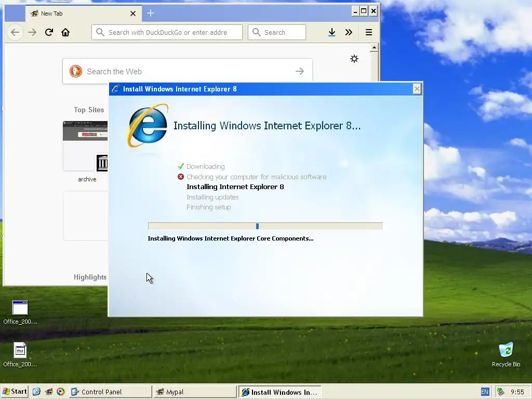Click the green checkmark beside Downloading
Viewport: 532px width, 399px height.
181,166
